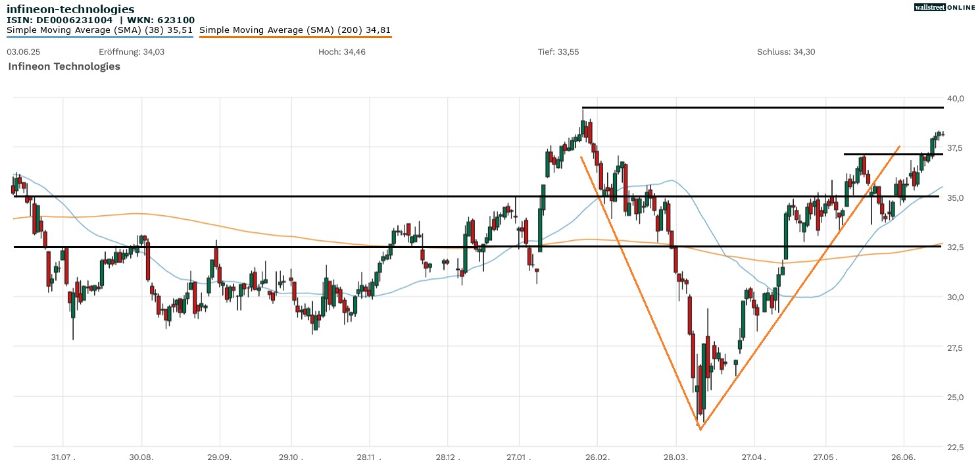980x460 pixels.
Task: Click Schluss: 34,30 value
Action: pyautogui.click(x=786, y=52)
